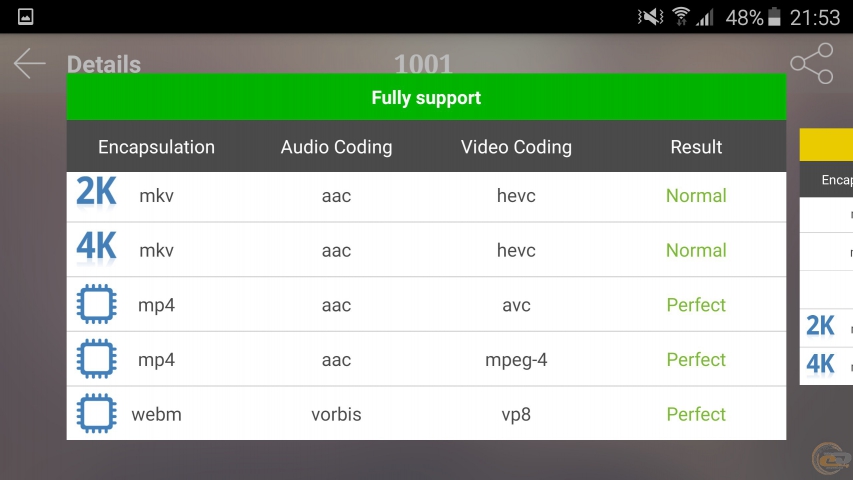Tap the Details title label
Viewport: 853px width, 480px height.
(x=104, y=65)
